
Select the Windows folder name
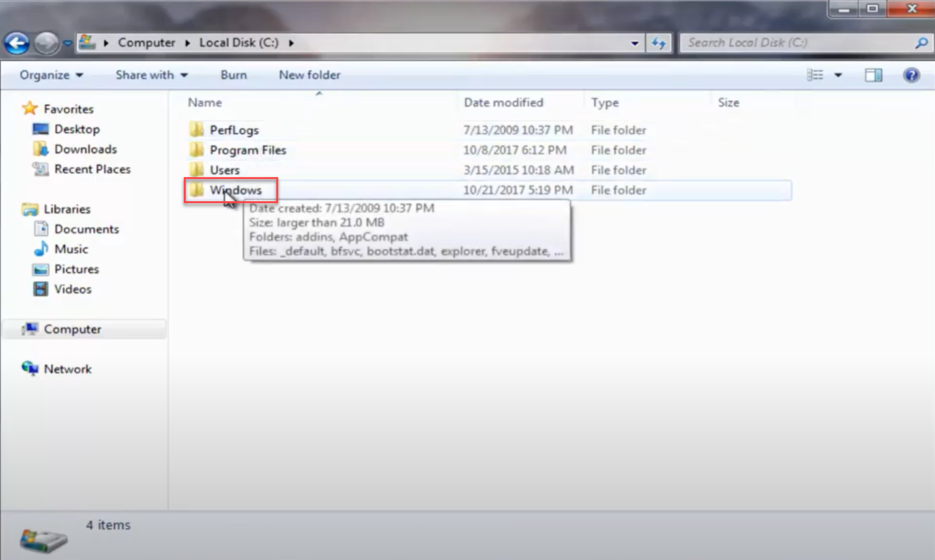[x=235, y=190]
